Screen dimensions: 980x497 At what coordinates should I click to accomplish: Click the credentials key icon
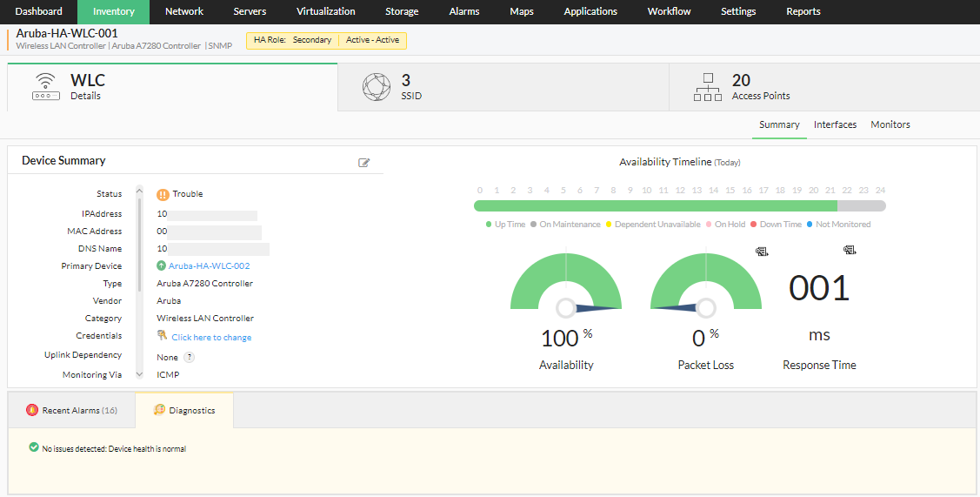pos(162,336)
